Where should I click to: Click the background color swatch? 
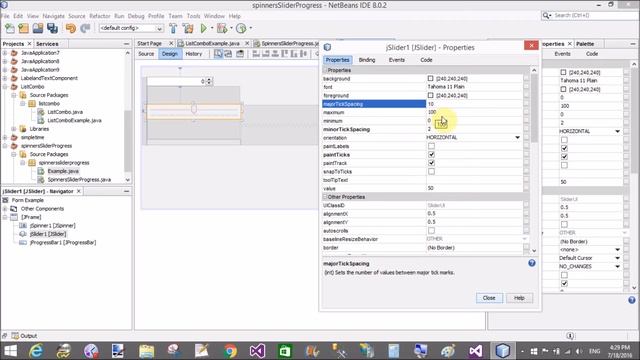430,78
